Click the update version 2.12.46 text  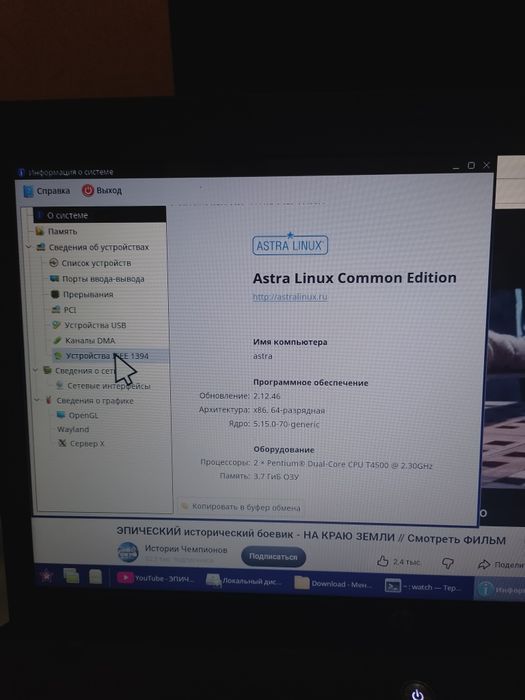[x=267, y=396]
